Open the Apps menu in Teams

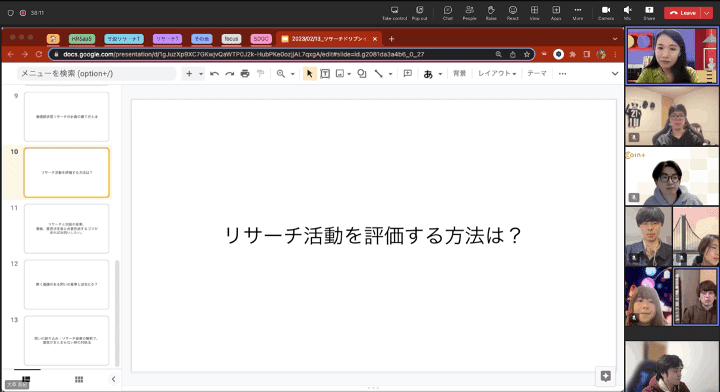[x=556, y=13]
